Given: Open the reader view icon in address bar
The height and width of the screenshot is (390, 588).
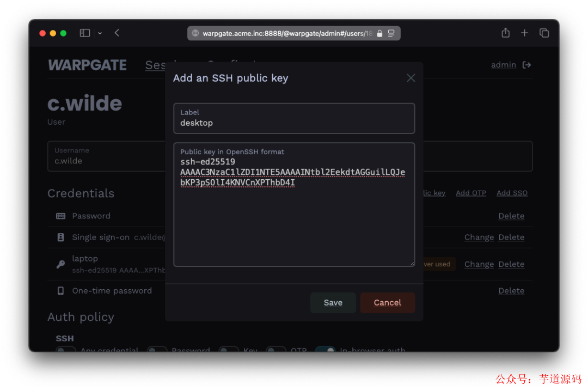Looking at the screenshot, I should tap(391, 33).
